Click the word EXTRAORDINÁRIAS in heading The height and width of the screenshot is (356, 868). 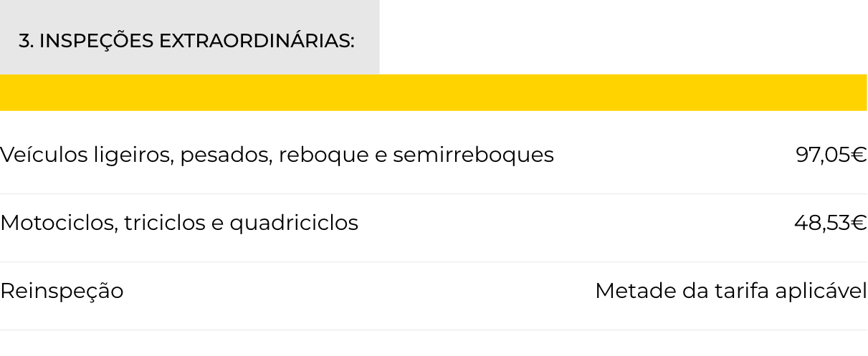pos(257,42)
